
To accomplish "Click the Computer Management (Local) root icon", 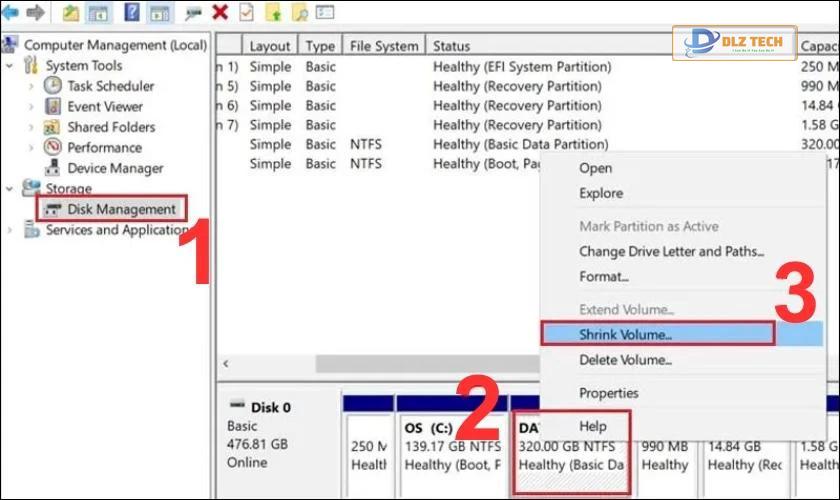I will (10, 44).
